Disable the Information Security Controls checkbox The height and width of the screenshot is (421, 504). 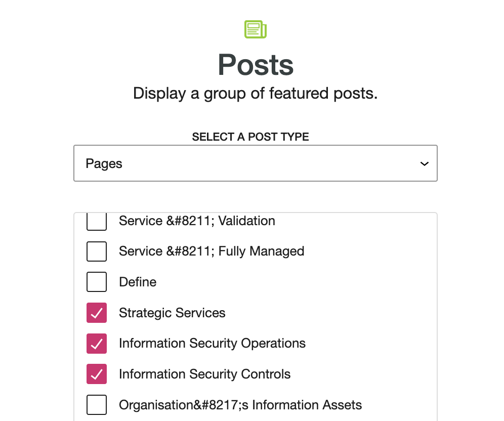pos(97,374)
